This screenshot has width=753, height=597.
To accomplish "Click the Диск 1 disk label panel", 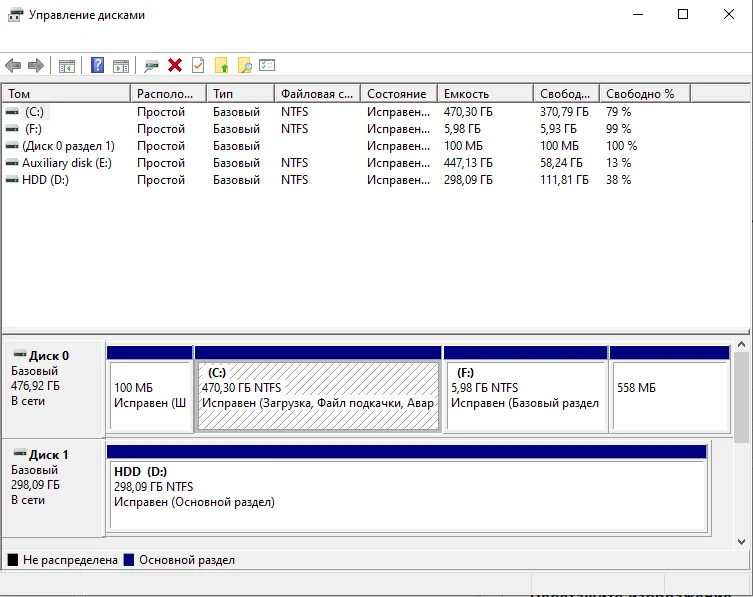I will 53,487.
